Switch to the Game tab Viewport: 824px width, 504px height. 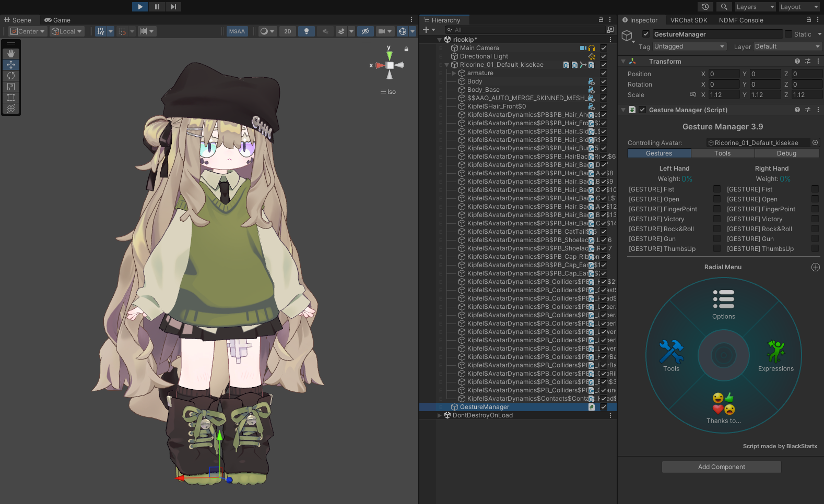[57, 20]
